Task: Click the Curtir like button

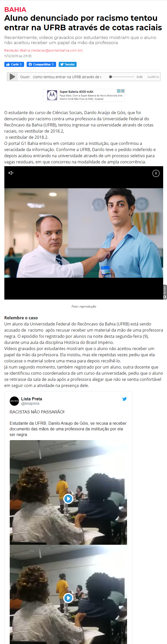Action: pos(14,64)
